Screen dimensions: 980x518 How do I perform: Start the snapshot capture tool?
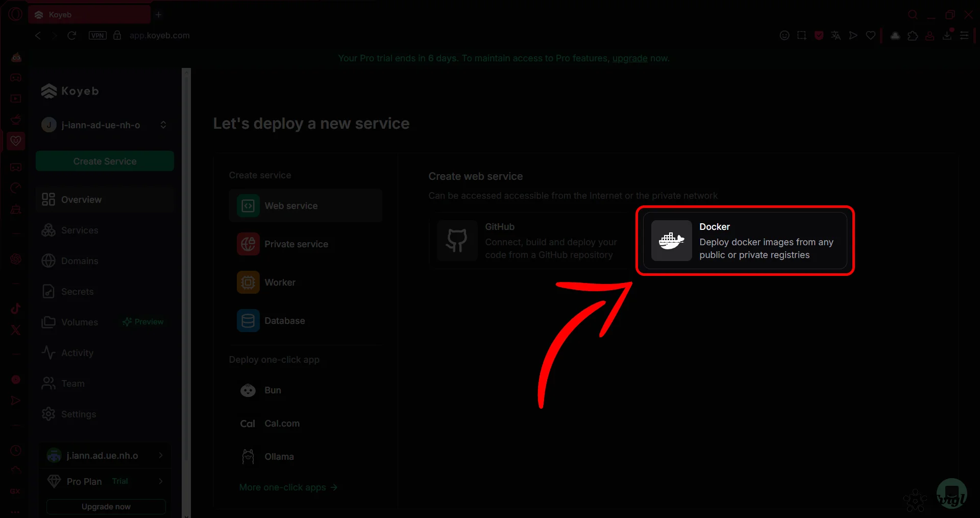802,35
